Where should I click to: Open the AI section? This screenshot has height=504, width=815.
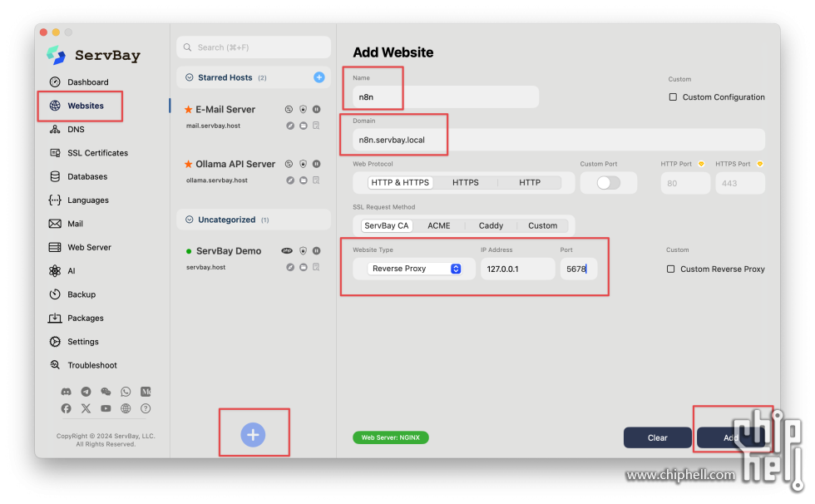click(62, 270)
